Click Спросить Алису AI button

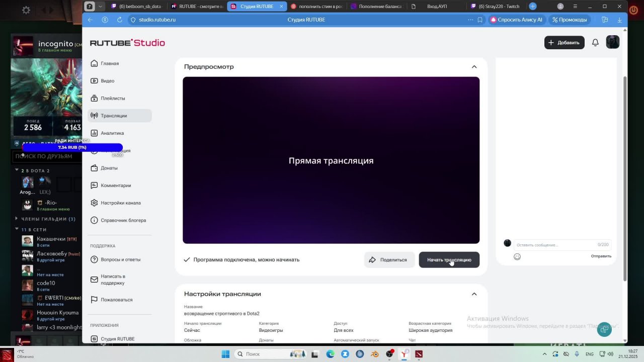(x=517, y=20)
